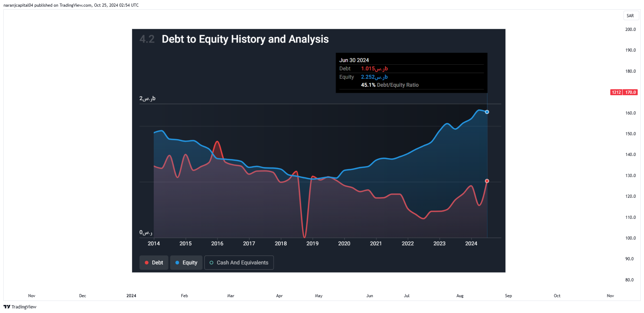Click the Equity row in the tooltip
Screen dimensions: 644x313
(411, 77)
